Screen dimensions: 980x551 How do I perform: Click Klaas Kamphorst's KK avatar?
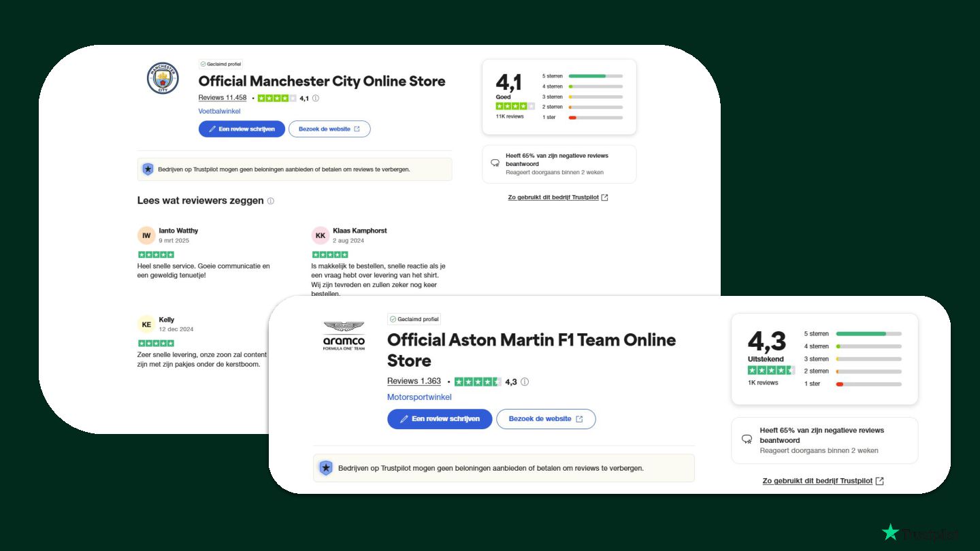[321, 235]
